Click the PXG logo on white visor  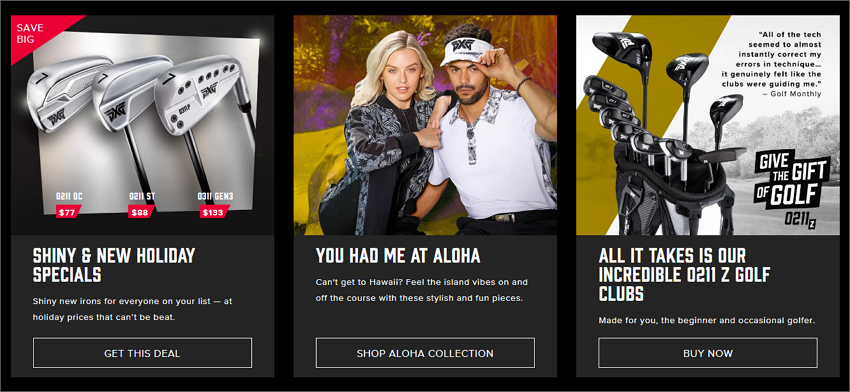[x=463, y=44]
